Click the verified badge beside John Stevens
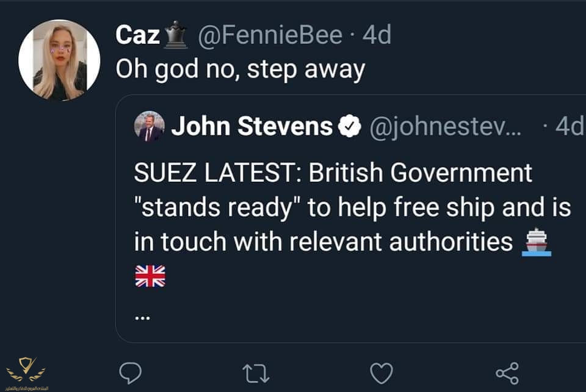The width and height of the screenshot is (586, 392). click(x=348, y=126)
